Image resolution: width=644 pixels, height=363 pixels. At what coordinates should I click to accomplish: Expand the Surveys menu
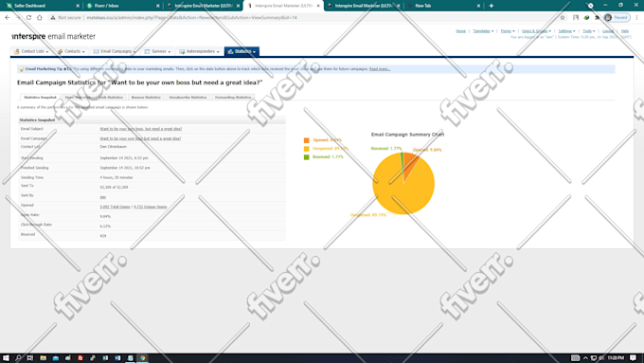coord(158,51)
